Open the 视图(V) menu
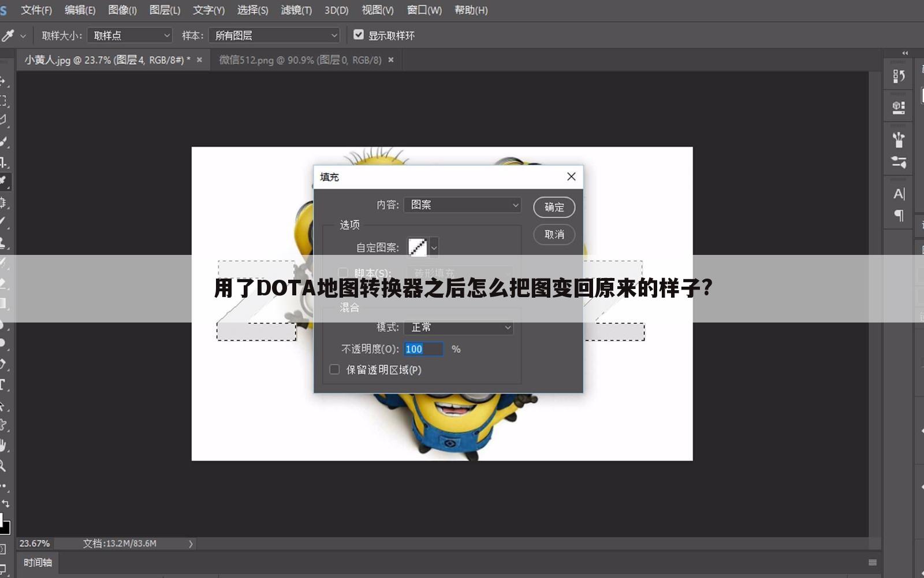924x578 pixels. click(x=378, y=10)
